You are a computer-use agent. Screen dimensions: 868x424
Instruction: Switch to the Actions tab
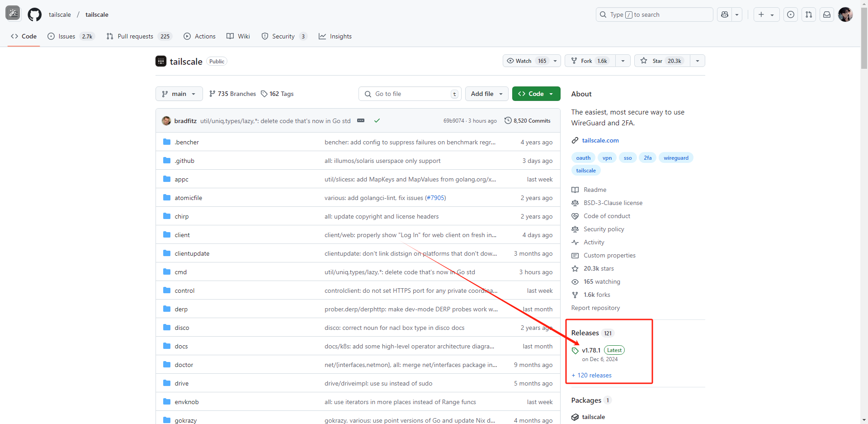199,36
